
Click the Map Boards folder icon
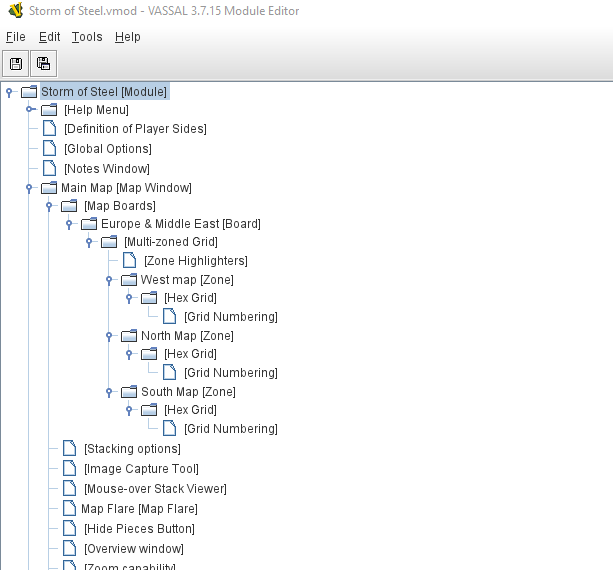[x=69, y=206]
